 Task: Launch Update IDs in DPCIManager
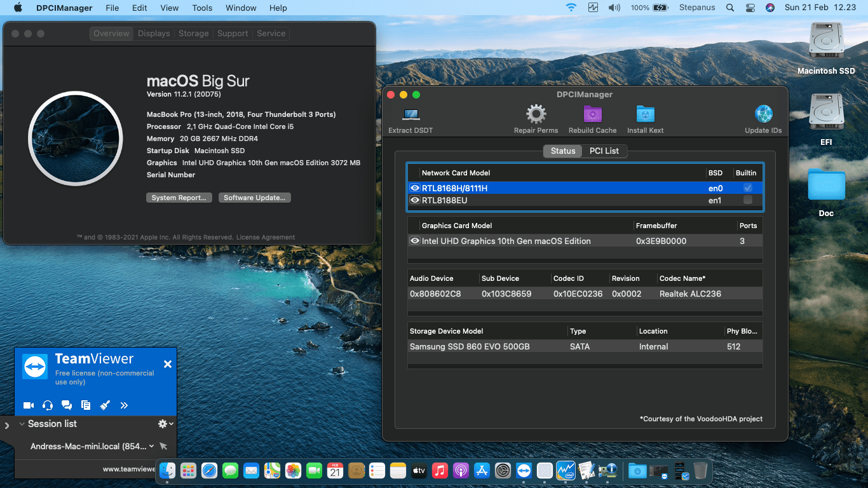(763, 118)
